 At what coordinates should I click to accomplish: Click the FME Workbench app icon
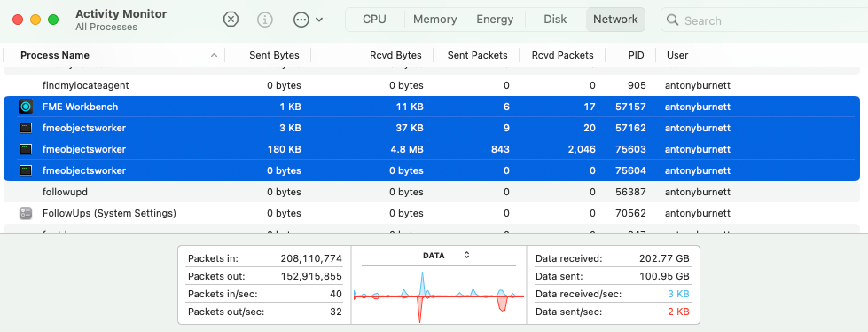point(26,107)
